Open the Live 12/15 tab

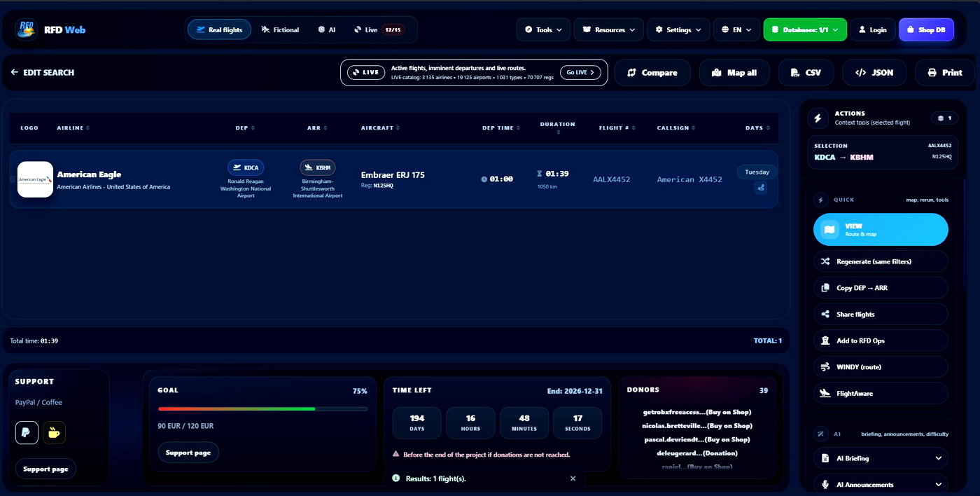[379, 30]
